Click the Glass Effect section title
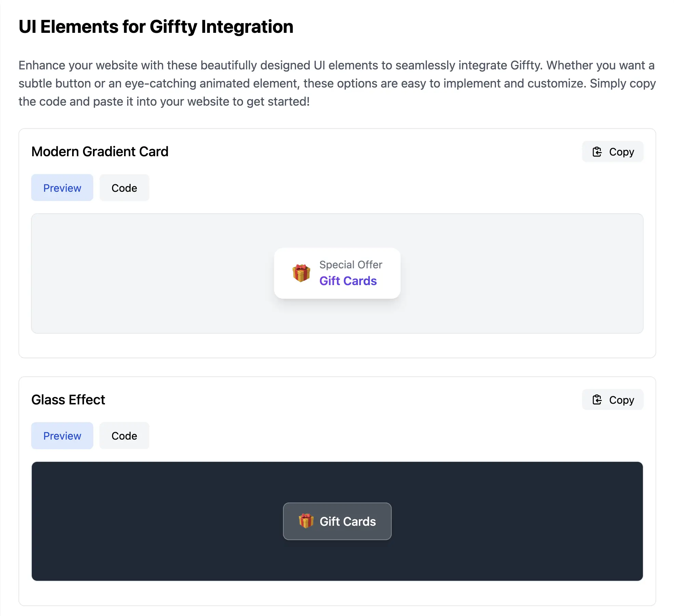 (68, 400)
